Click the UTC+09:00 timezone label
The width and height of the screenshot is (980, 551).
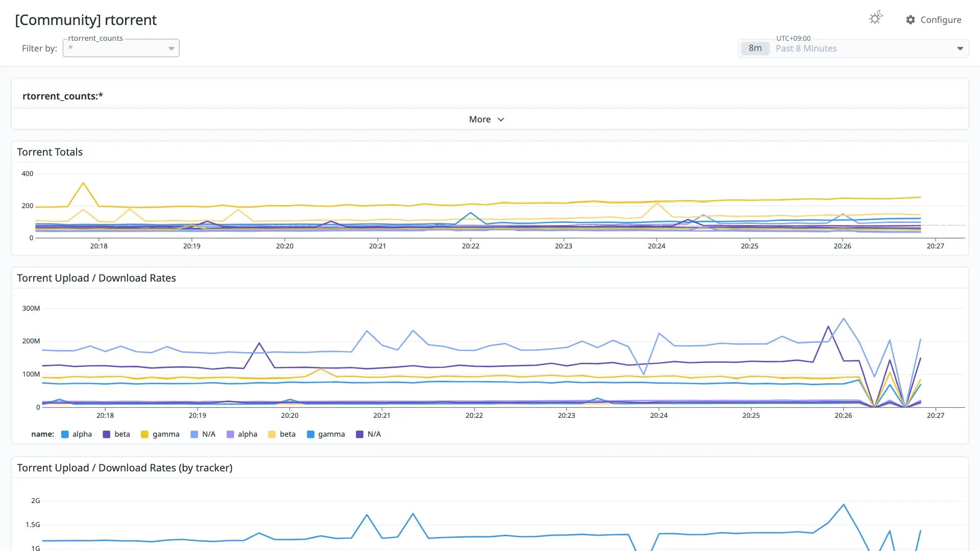793,38
